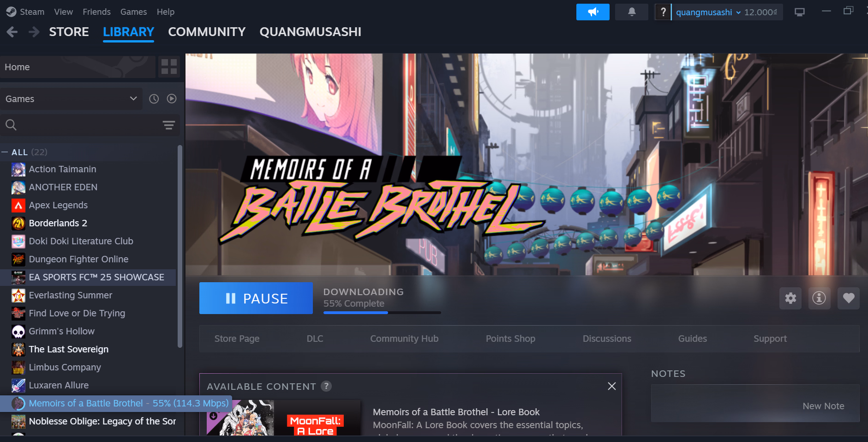Open the Friends menu
Screen dimensions: 868x442
(x=96, y=12)
